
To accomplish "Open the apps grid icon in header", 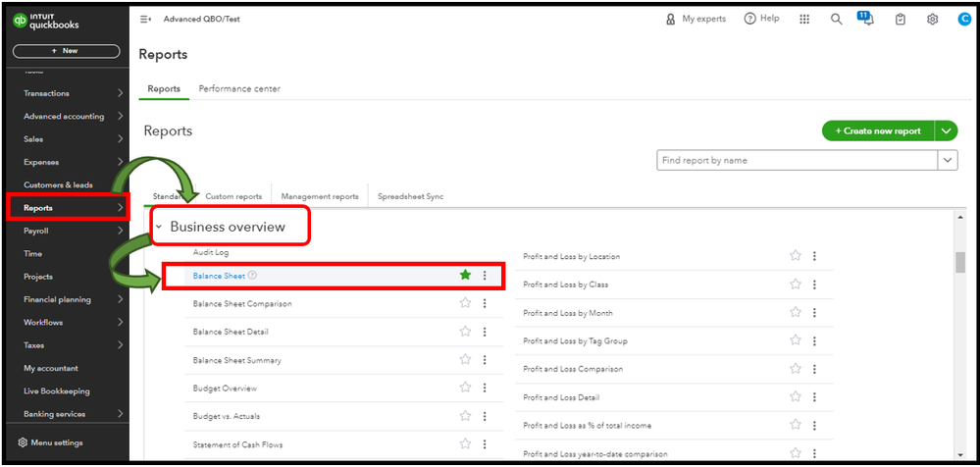I will 804,19.
